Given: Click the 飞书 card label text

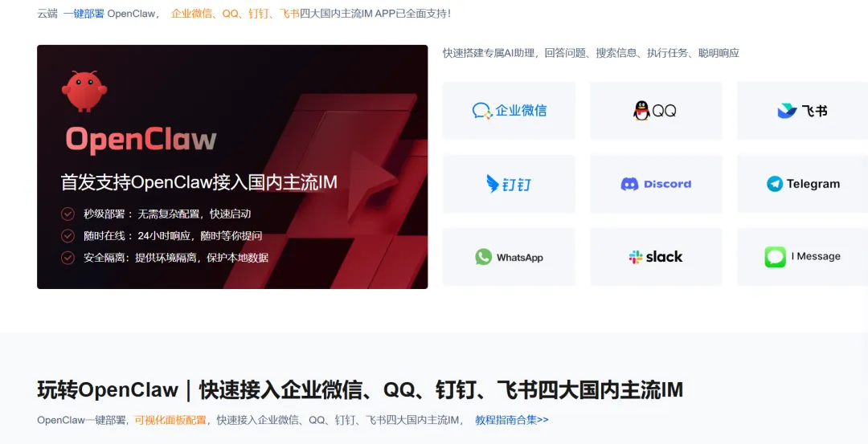Looking at the screenshot, I should click(x=814, y=111).
